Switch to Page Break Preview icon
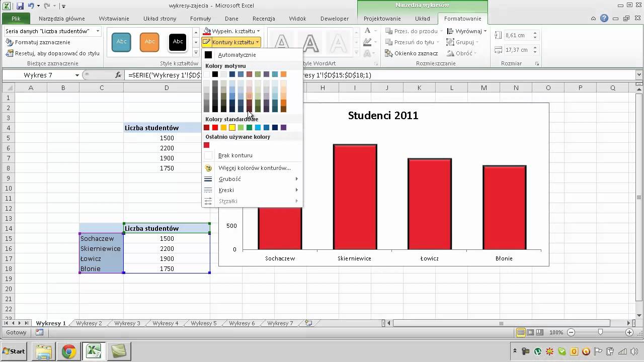Image resolution: width=644 pixels, height=362 pixels. (x=539, y=332)
